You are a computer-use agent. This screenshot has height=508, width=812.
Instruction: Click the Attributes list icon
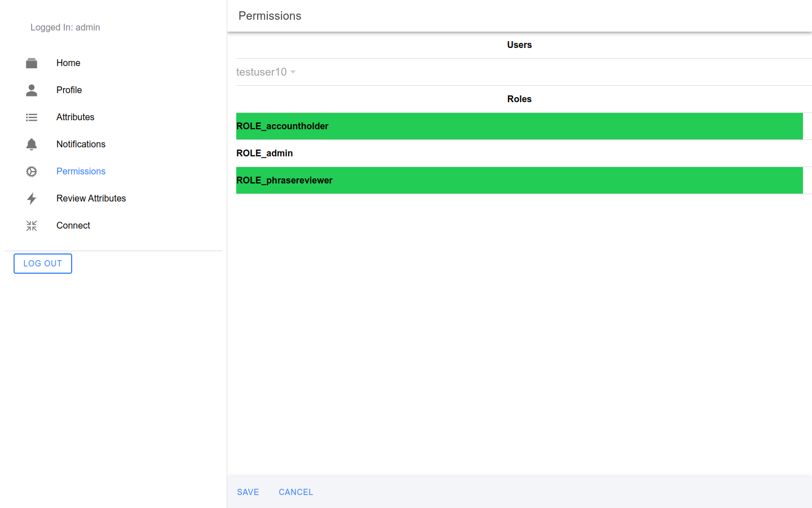(x=32, y=117)
